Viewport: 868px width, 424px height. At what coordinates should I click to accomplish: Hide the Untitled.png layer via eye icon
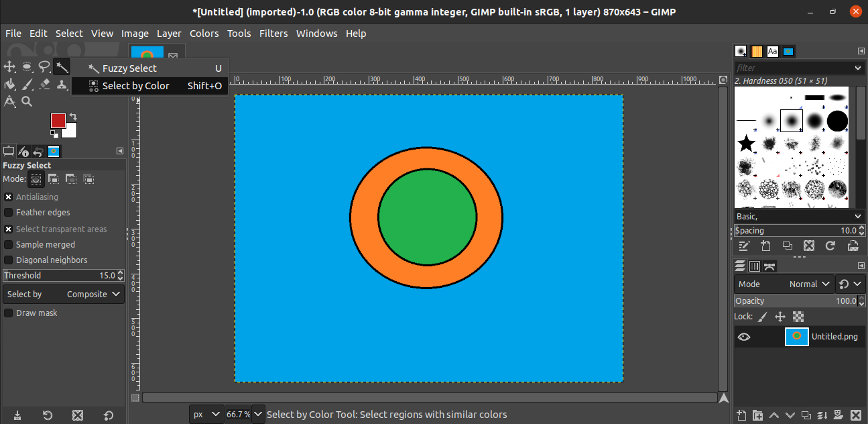(x=744, y=337)
